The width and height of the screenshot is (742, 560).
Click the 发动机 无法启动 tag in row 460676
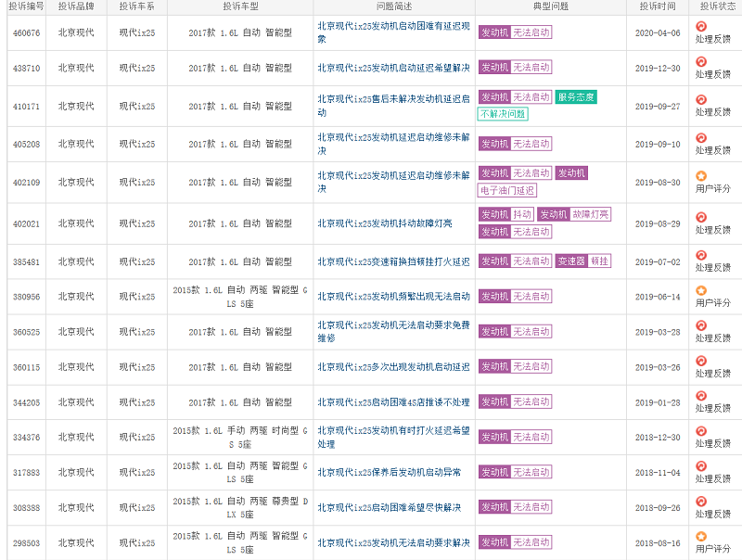click(515, 32)
